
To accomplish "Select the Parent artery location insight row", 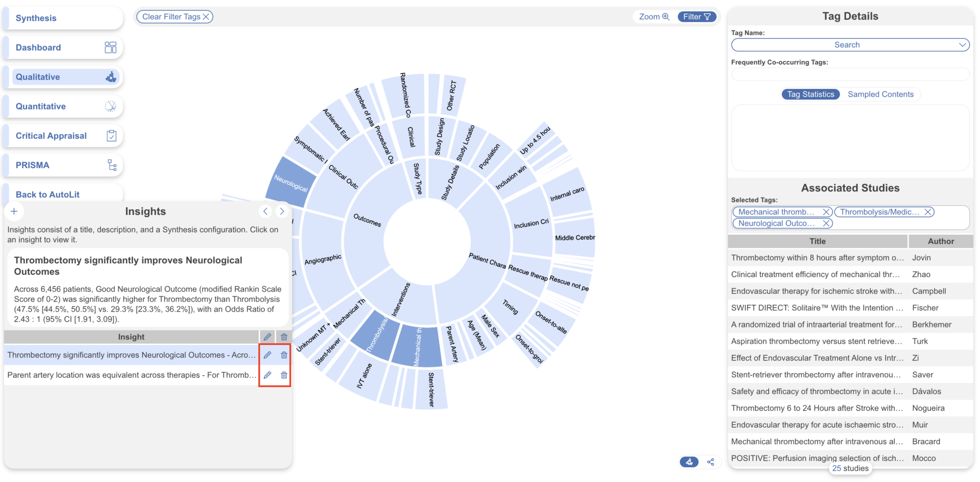I will [132, 375].
